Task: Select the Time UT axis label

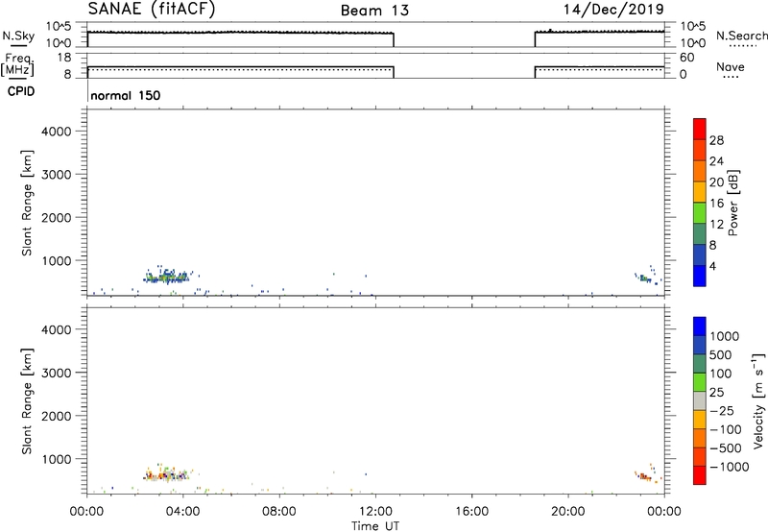Action: (375, 526)
